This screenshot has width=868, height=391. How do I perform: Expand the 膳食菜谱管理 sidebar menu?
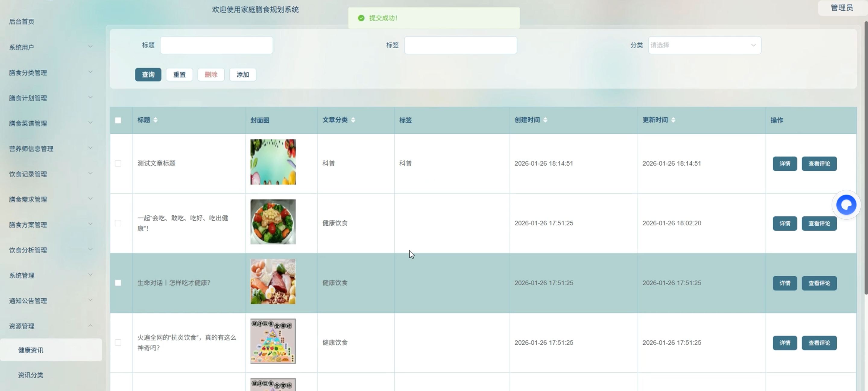[x=51, y=123]
